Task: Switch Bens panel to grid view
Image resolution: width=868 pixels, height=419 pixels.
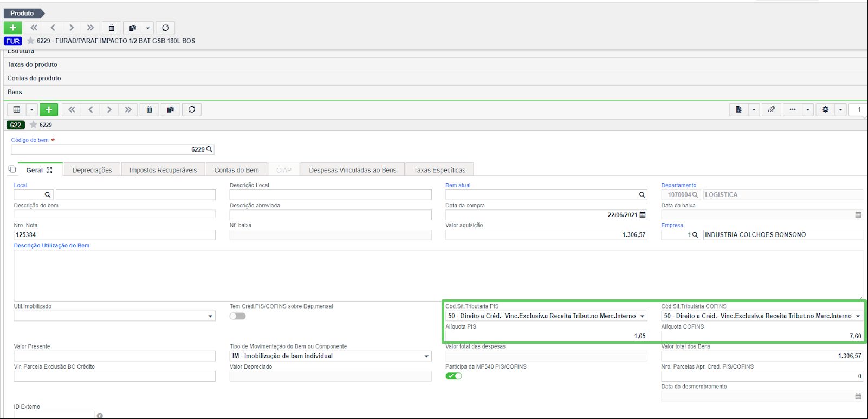Action: [x=17, y=109]
